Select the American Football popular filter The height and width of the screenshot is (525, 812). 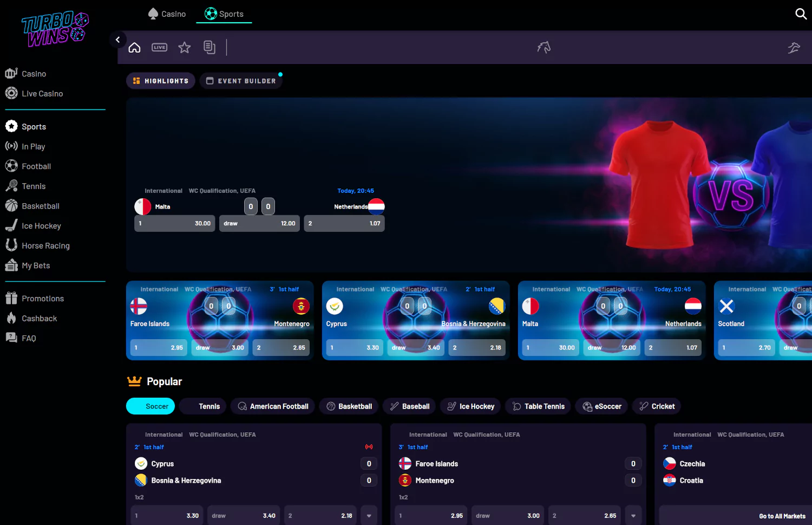click(x=273, y=406)
